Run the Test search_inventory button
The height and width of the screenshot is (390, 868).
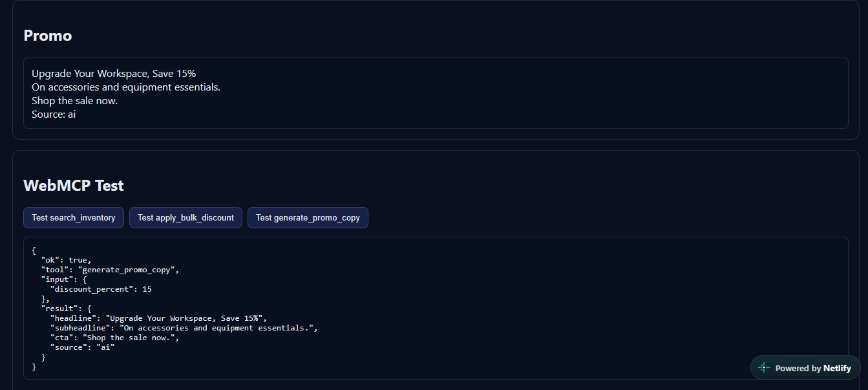pos(74,218)
